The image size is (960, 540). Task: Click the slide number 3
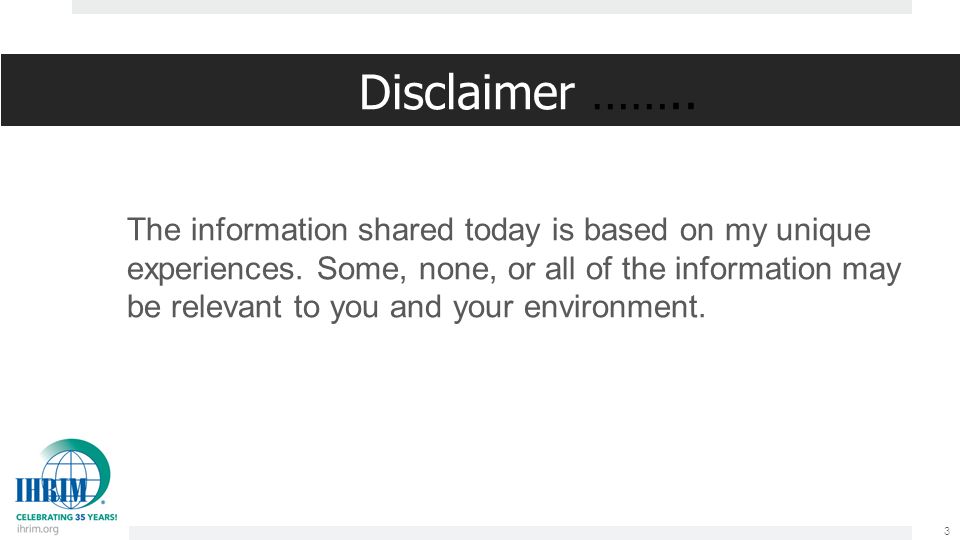click(x=947, y=531)
